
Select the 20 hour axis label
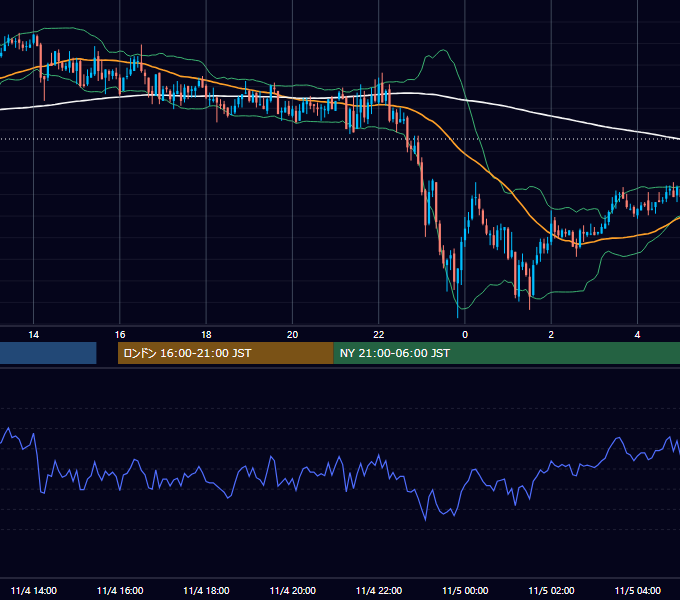(292, 335)
